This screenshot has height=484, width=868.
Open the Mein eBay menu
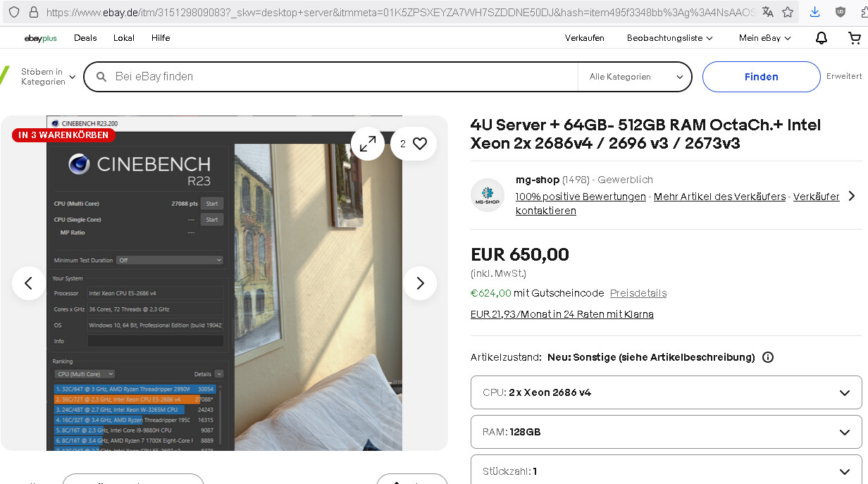pyautogui.click(x=764, y=38)
